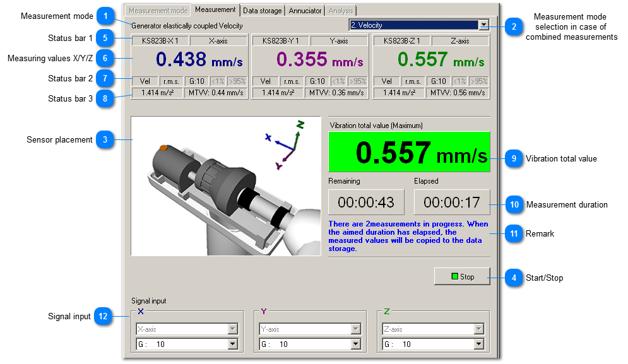Image resolution: width=628 pixels, height=364 pixels.
Task: Click the Elapsed time field showing 00:00:17
Action: pyautogui.click(x=452, y=202)
